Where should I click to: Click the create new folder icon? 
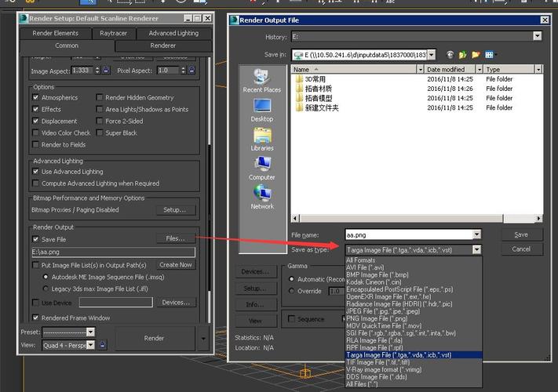(x=475, y=55)
